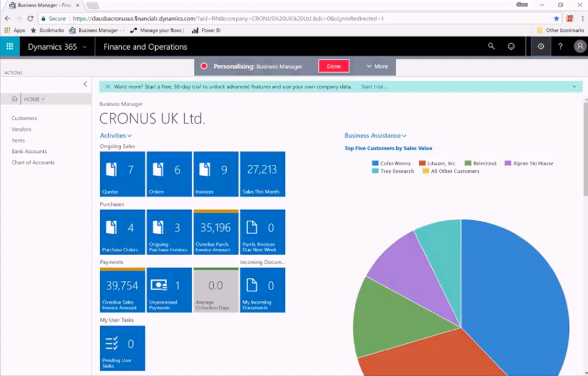Open the Power BI bookmark
Viewport: 588px width, 376px height.
tap(206, 30)
